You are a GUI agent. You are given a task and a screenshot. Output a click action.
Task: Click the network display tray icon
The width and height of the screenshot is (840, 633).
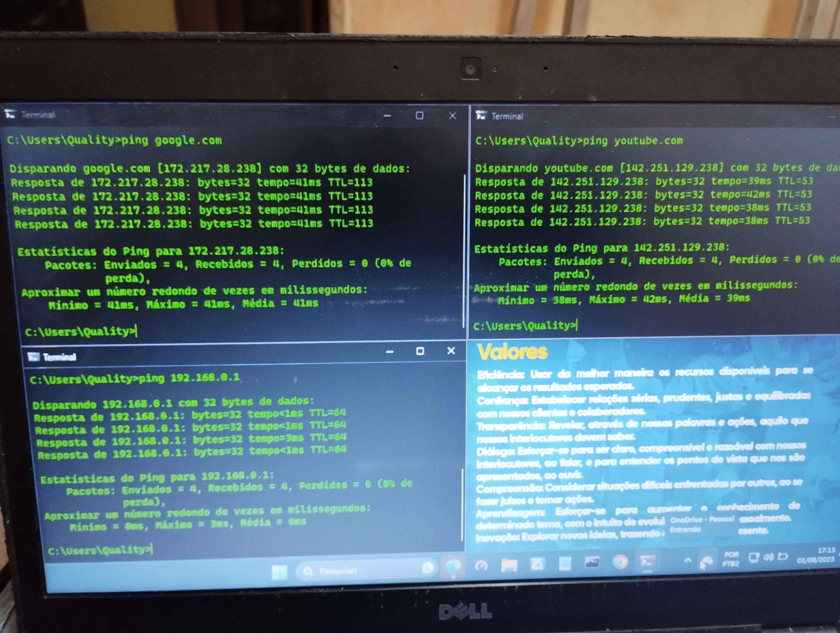[x=754, y=557]
